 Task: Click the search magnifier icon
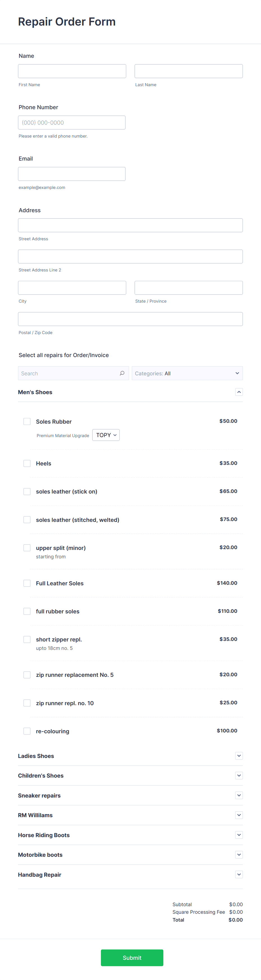[122, 373]
